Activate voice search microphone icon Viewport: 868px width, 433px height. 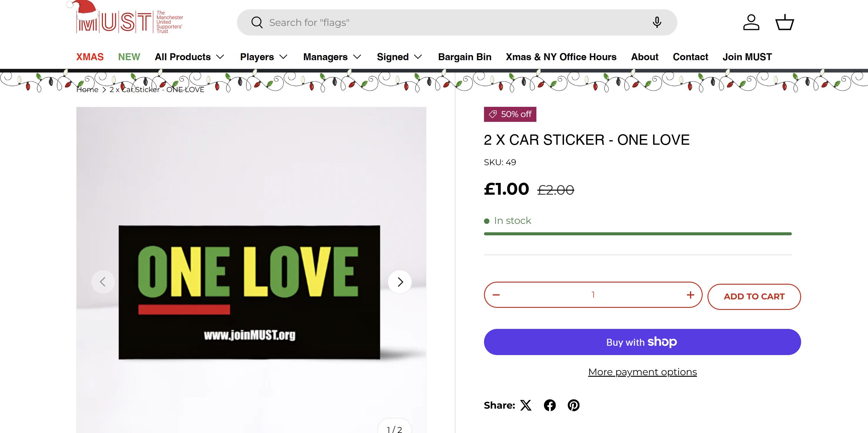click(656, 22)
